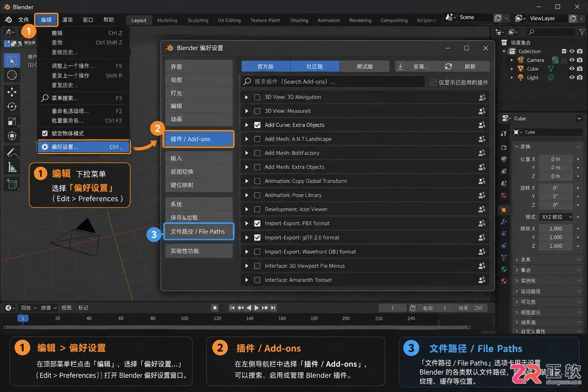Toggle the 测试版 filter button

tap(364, 66)
